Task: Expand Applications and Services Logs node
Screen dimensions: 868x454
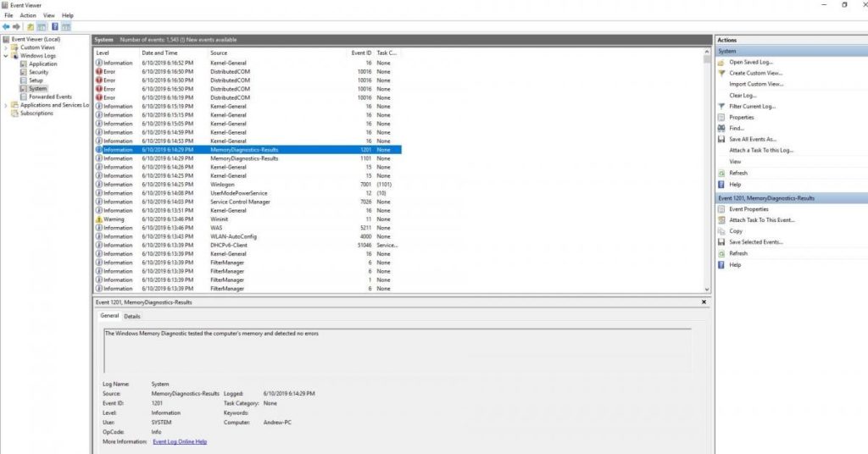Action: coord(5,105)
